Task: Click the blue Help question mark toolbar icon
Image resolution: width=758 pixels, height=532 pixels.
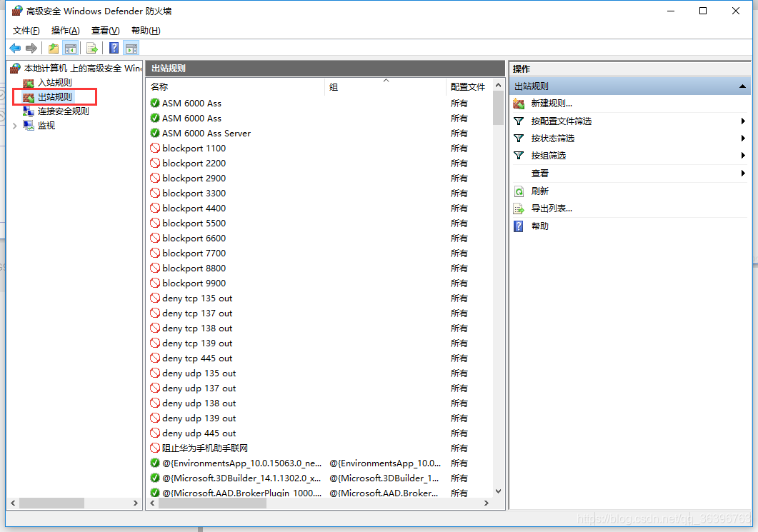Action: click(x=114, y=48)
